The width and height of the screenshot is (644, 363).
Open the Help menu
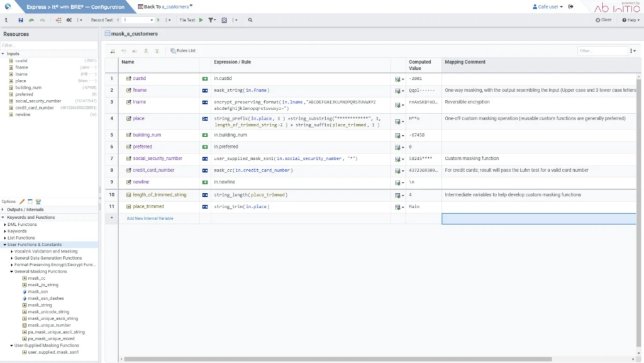point(630,20)
